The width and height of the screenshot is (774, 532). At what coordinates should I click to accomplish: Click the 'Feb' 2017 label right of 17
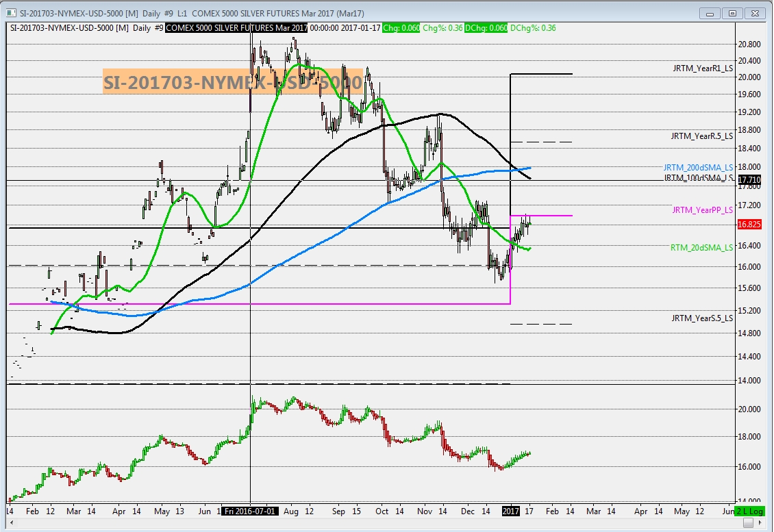pos(552,511)
